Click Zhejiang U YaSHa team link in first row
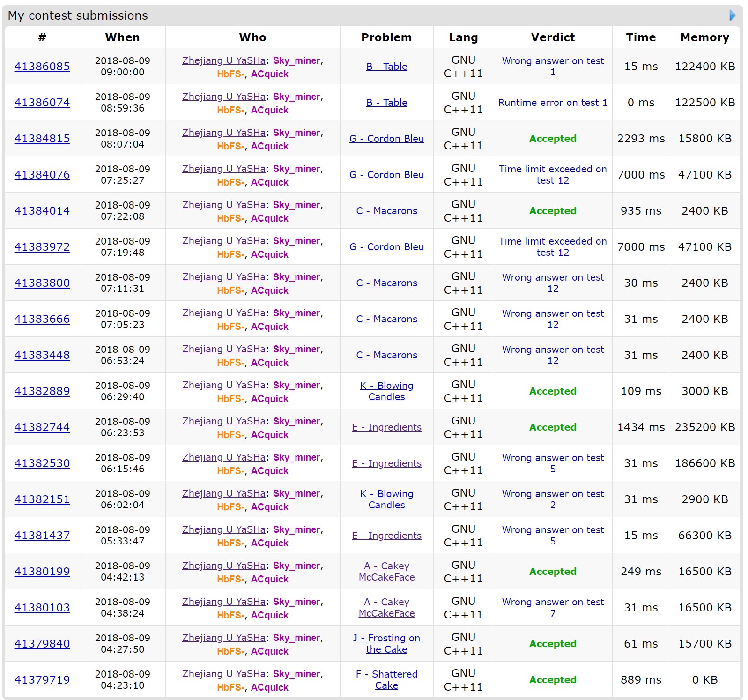 point(224,60)
